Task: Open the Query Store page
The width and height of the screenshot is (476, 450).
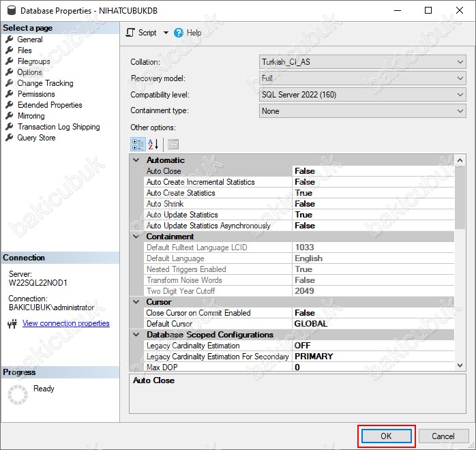Action: 36,138
